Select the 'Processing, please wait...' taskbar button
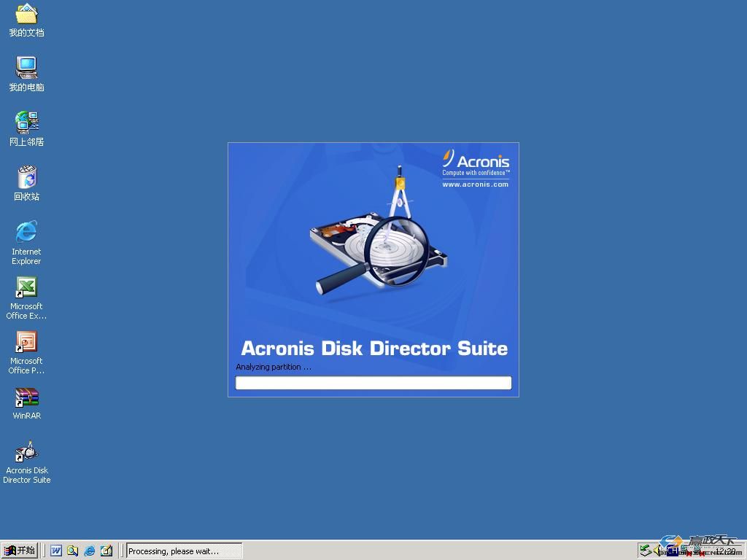This screenshot has width=747, height=560. (x=184, y=551)
